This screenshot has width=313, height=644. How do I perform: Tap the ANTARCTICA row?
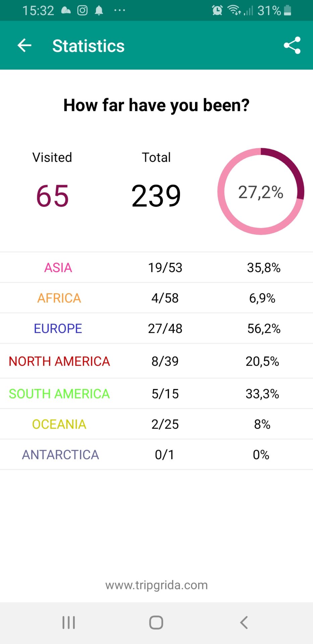[60, 455]
